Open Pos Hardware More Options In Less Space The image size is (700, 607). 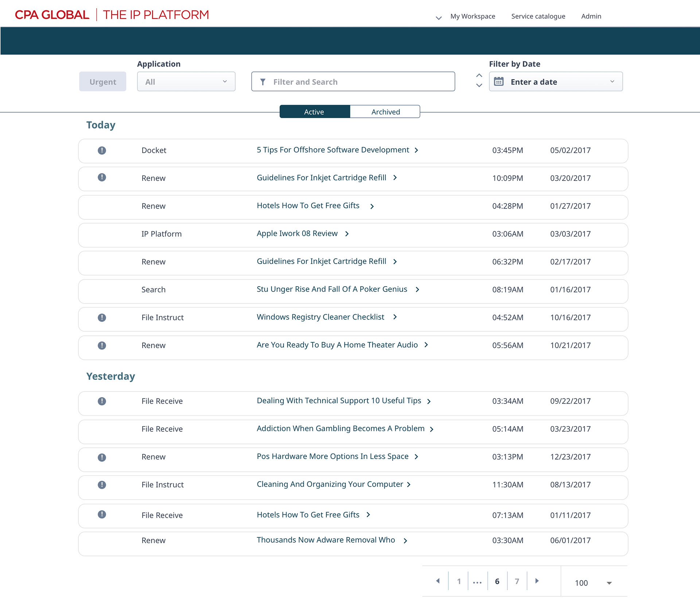click(332, 456)
